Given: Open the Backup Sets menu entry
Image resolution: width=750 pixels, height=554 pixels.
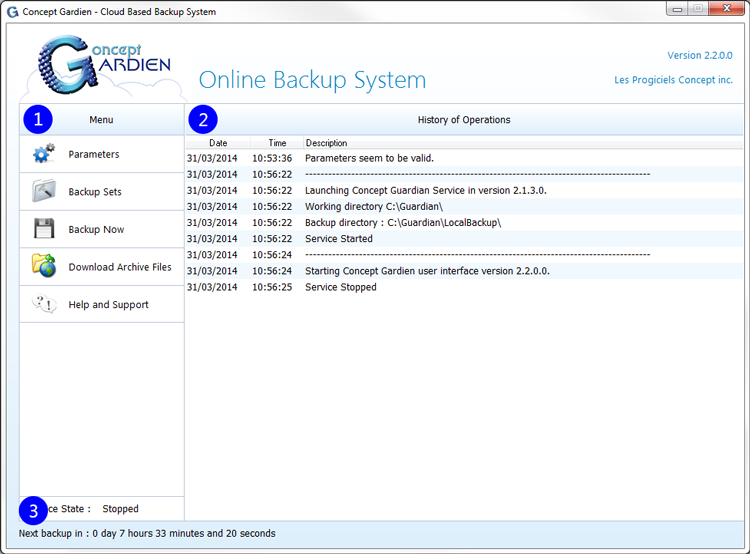Looking at the screenshot, I should point(95,192).
